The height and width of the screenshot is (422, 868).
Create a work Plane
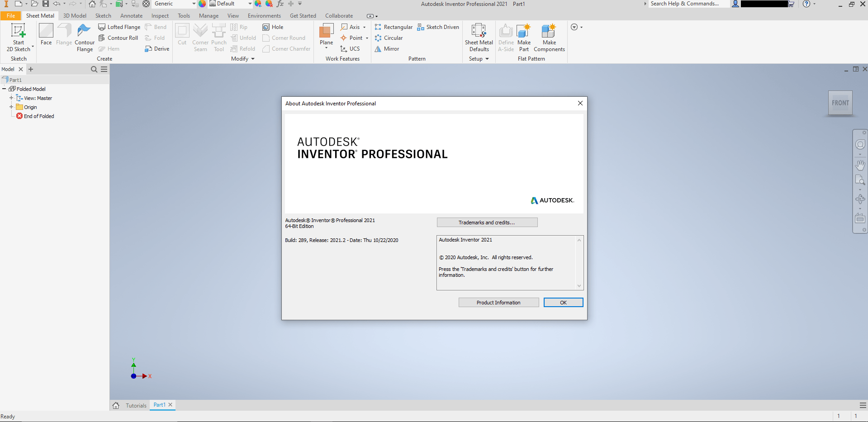(x=326, y=34)
